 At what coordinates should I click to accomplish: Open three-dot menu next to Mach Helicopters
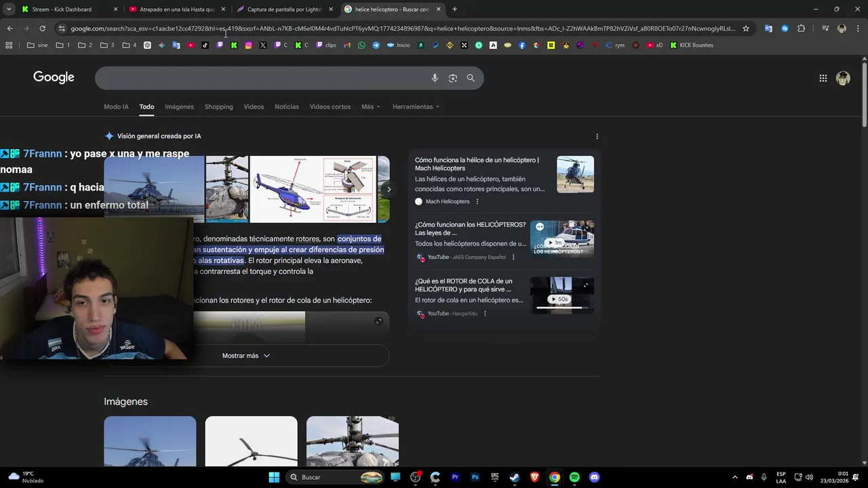pyautogui.click(x=477, y=201)
